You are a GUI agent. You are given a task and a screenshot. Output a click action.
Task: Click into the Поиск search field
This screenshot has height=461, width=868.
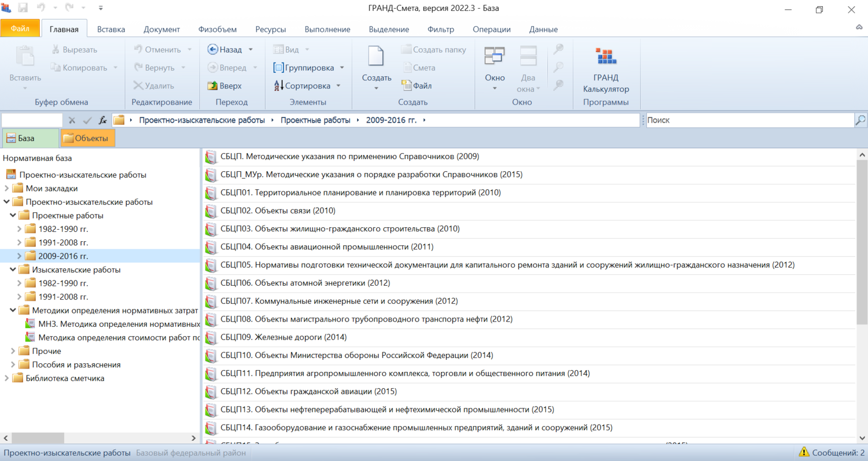click(x=749, y=120)
